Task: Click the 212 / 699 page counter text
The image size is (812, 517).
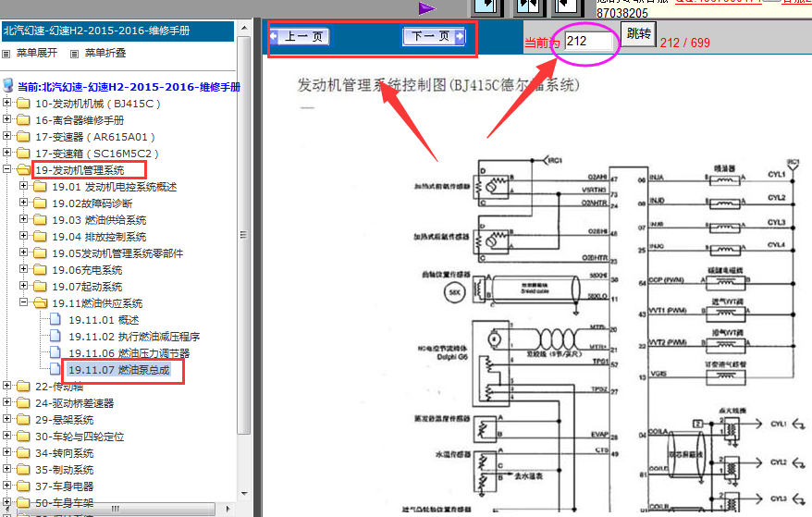Action: (684, 43)
